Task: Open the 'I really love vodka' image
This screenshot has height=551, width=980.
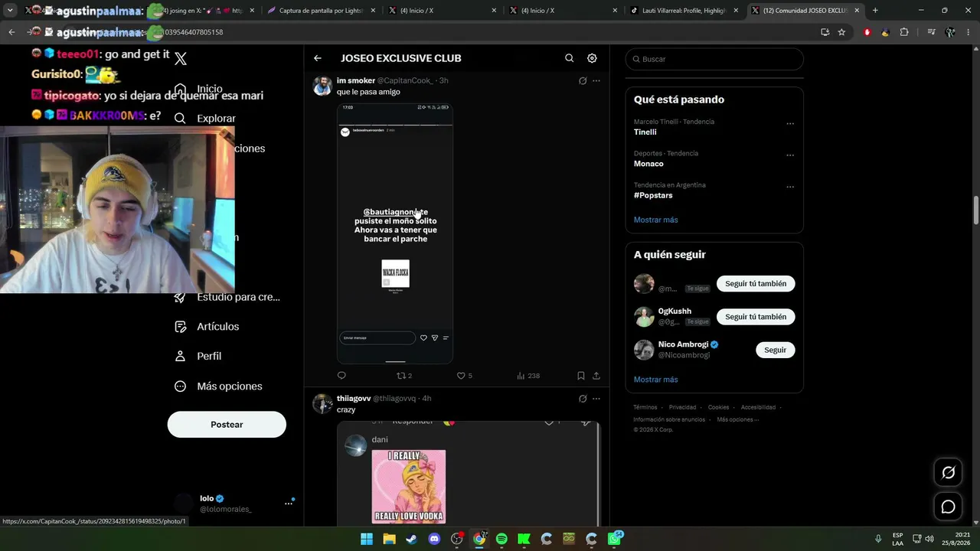Action: [408, 486]
